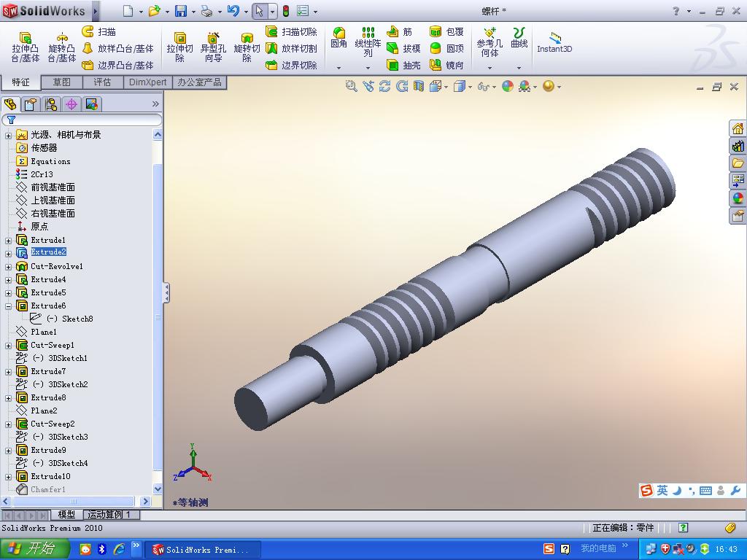This screenshot has height=560, width=747.
Task: Choose the Swept Cut (扫描切除) tool
Action: (x=291, y=31)
